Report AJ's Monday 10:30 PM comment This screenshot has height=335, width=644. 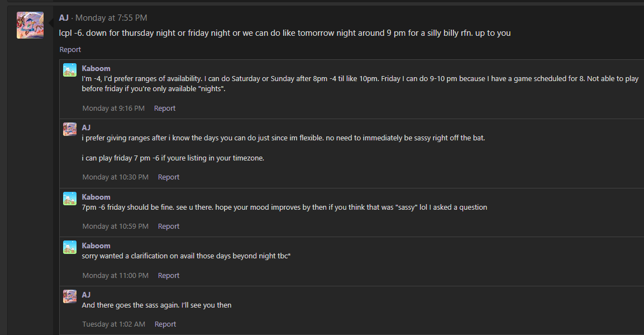(x=169, y=177)
